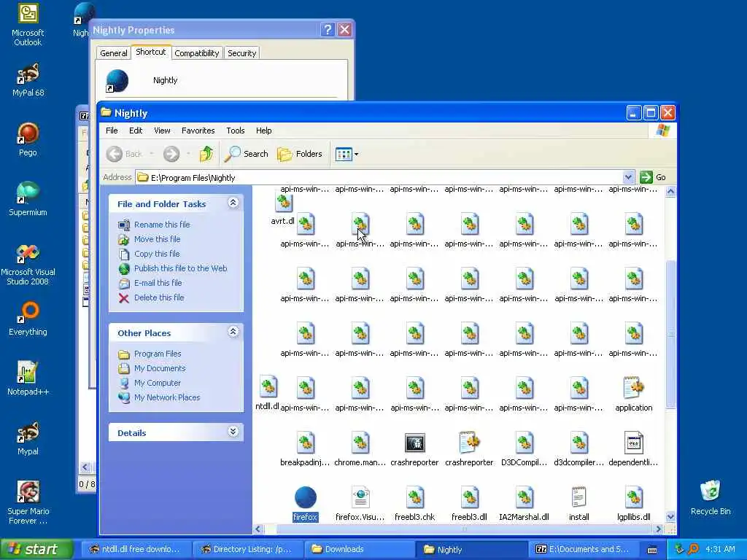This screenshot has height=560, width=747.
Task: Go to Program Files in Other Places
Action: pos(158,354)
